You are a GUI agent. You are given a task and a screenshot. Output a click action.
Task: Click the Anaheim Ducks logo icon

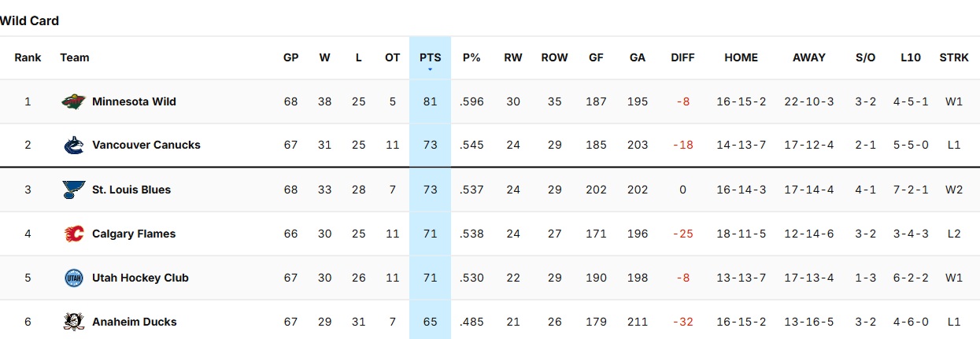click(x=73, y=322)
